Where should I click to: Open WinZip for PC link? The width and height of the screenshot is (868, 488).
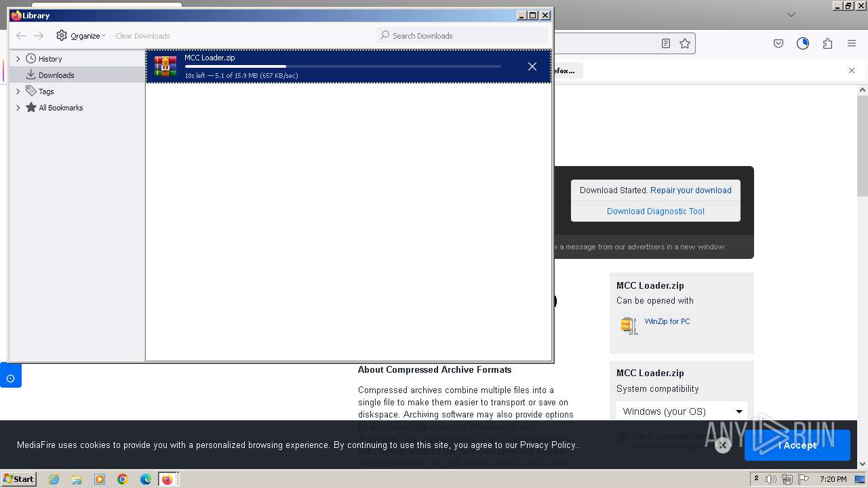[667, 321]
